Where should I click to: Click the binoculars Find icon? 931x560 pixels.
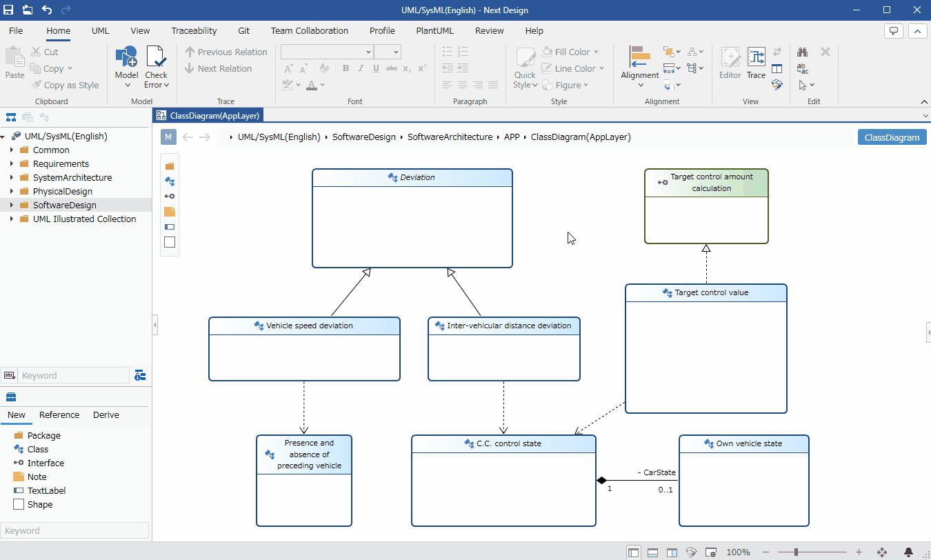(x=803, y=52)
